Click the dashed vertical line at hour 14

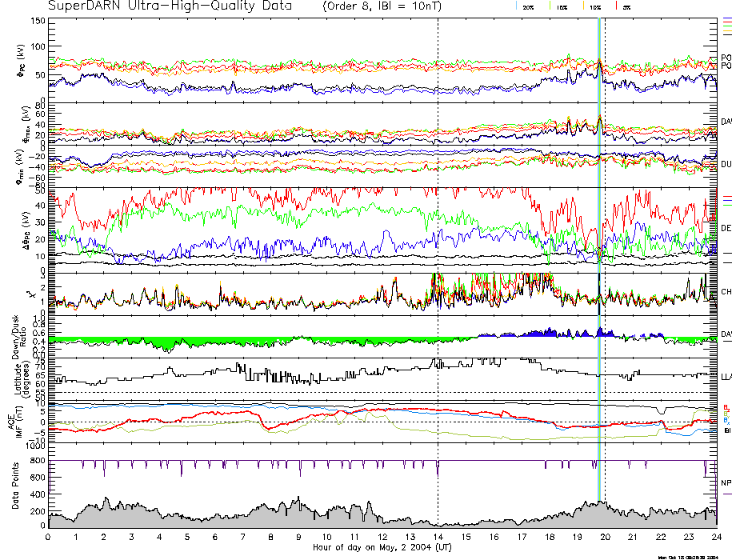[438, 240]
